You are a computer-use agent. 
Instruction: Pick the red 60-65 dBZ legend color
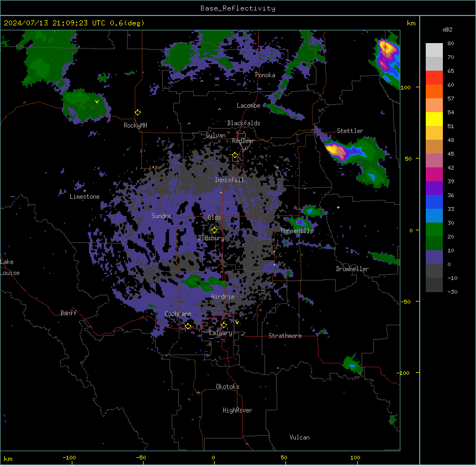(x=434, y=78)
